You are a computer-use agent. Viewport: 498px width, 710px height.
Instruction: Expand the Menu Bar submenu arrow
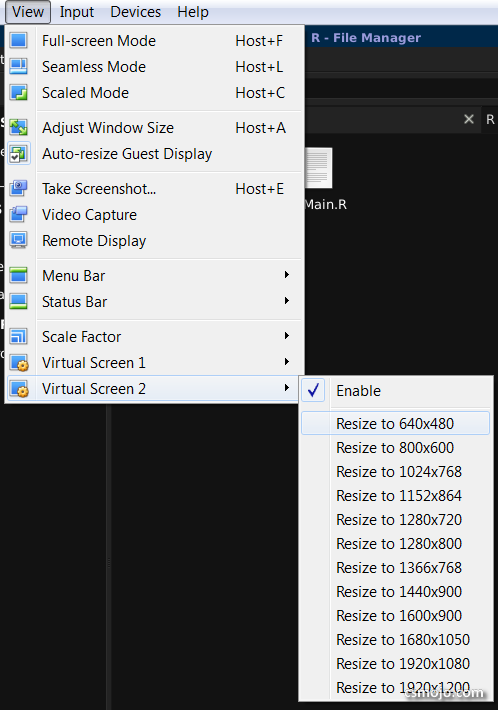click(287, 275)
